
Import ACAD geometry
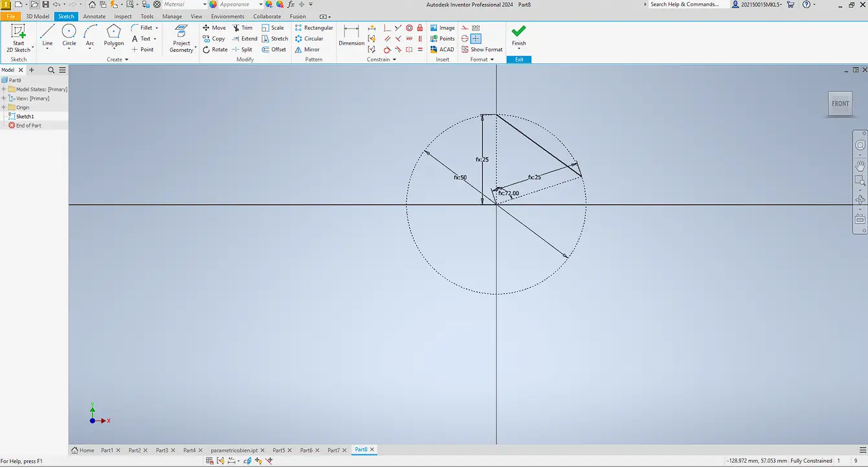[443, 49]
